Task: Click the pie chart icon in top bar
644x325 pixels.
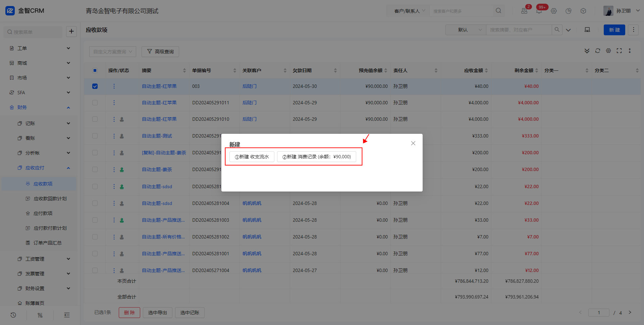Action: click(x=569, y=11)
